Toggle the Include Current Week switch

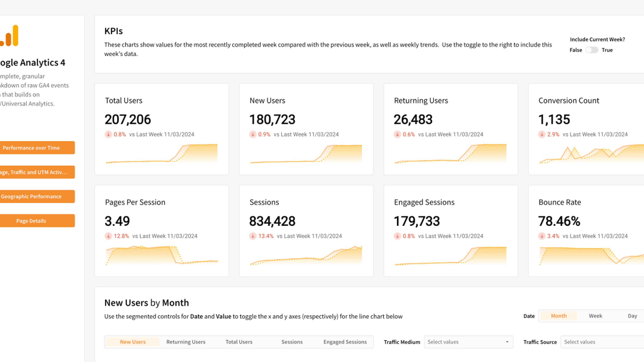tap(592, 50)
